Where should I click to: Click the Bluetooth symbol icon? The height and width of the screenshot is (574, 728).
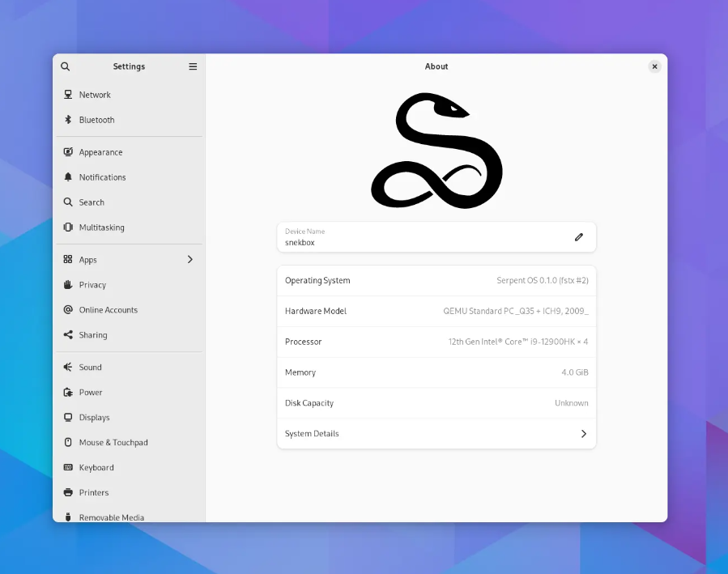click(x=68, y=120)
